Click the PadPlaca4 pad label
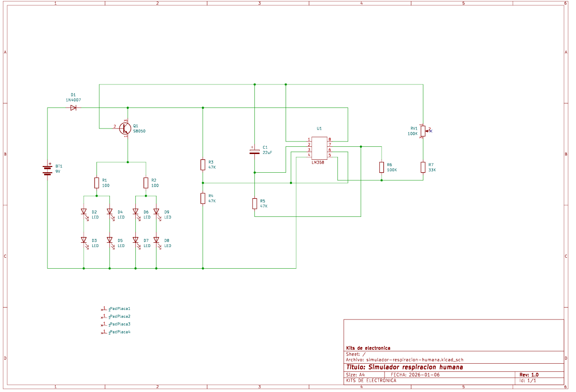The width and height of the screenshot is (576, 392). 120,332
